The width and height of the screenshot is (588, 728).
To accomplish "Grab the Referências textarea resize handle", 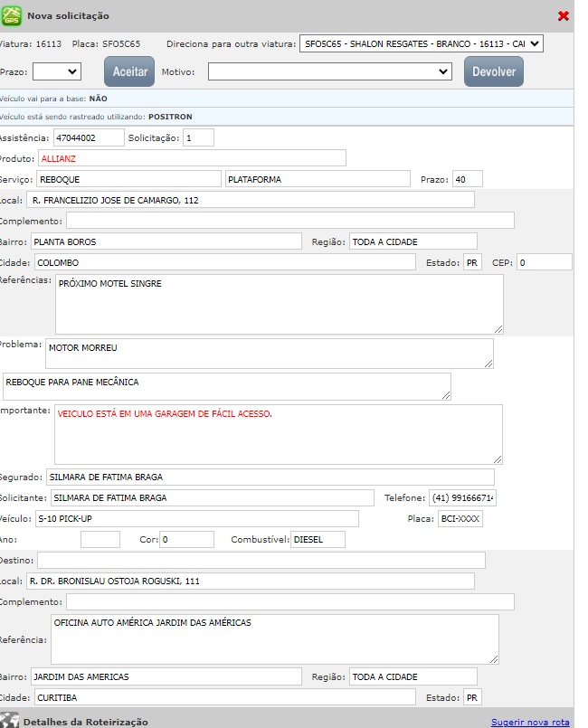I will (498, 329).
